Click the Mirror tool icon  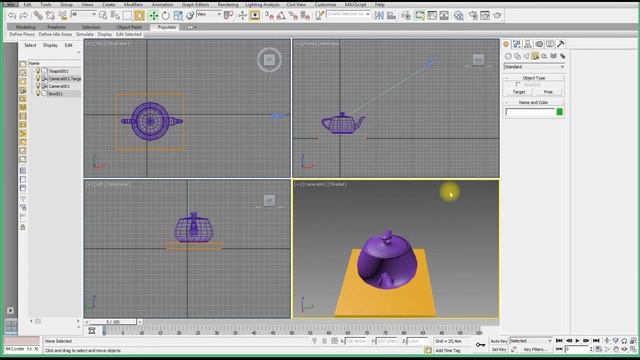(379, 16)
